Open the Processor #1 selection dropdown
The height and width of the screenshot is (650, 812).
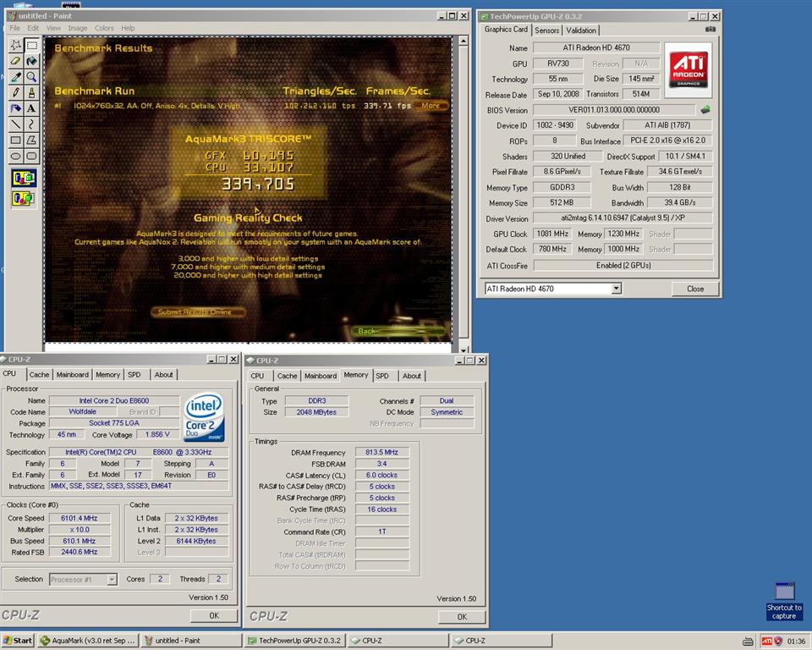[112, 580]
